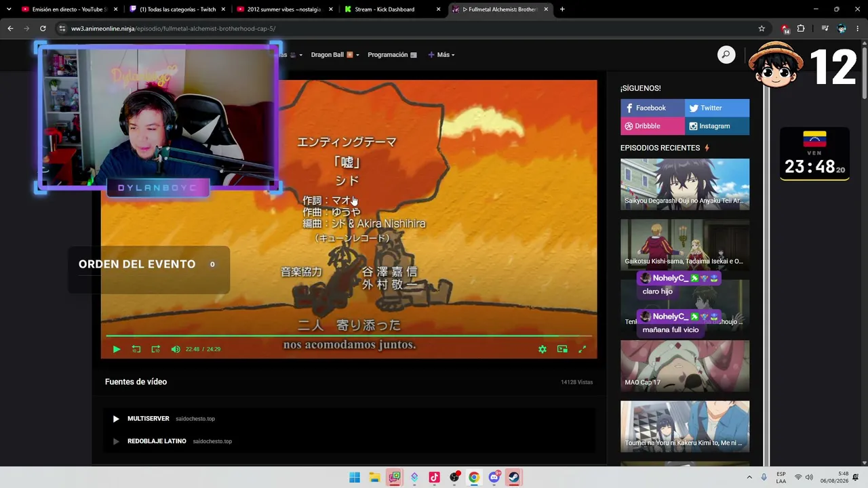The height and width of the screenshot is (488, 868).
Task: Reload the current browser page
Action: 43,28
